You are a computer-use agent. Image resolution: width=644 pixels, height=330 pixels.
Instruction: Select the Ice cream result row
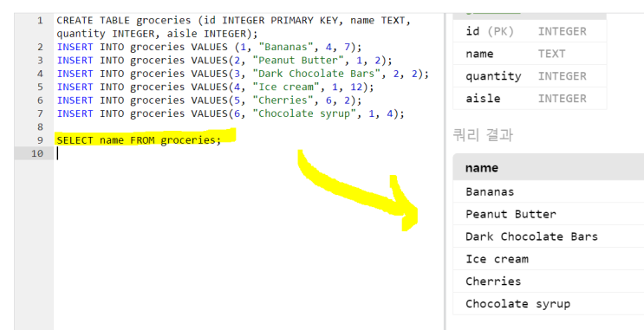coord(549,259)
